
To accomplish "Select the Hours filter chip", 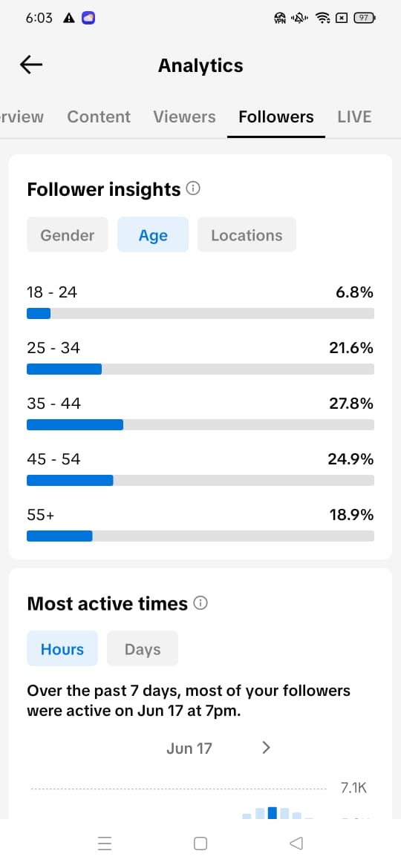I will tap(62, 648).
